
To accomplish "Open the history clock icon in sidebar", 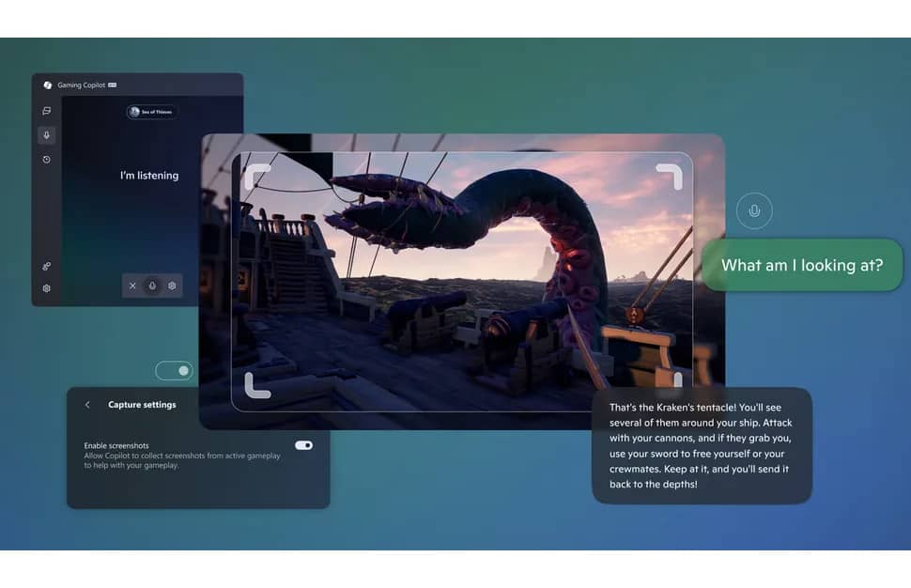I will point(46,160).
